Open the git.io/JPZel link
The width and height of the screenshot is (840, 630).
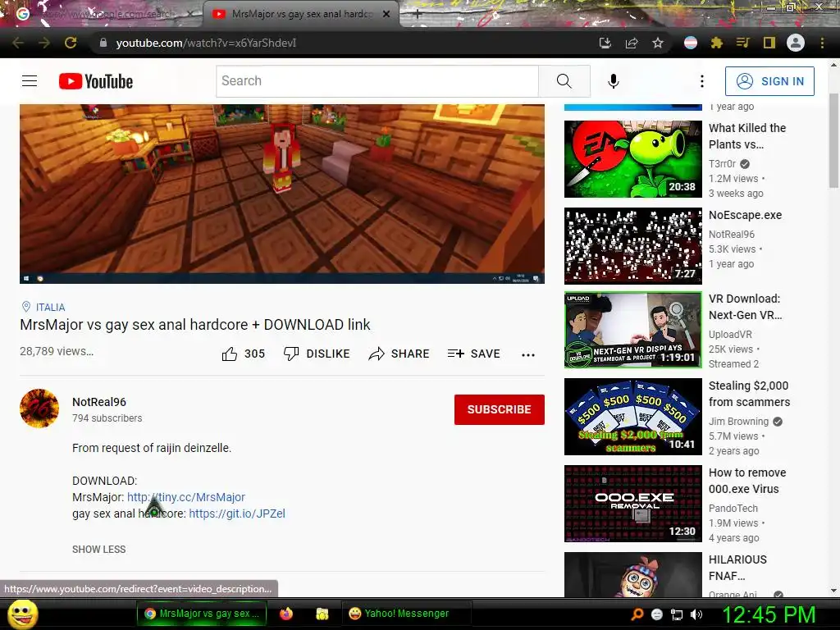click(237, 514)
